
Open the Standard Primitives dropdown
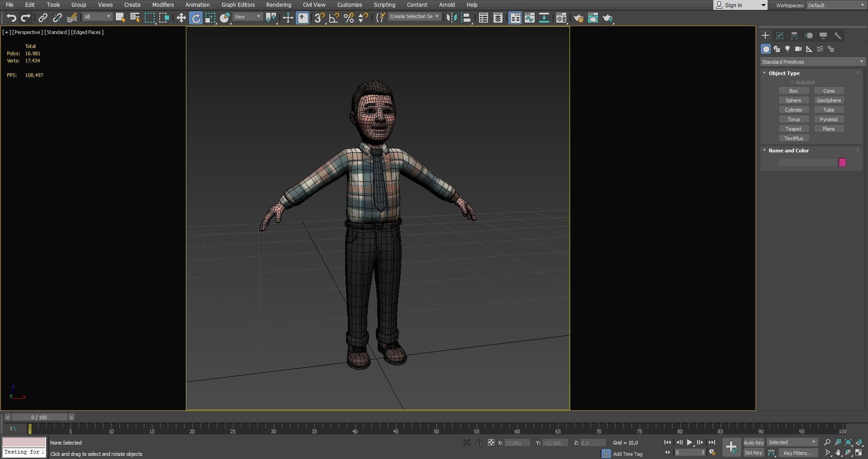[x=812, y=62]
